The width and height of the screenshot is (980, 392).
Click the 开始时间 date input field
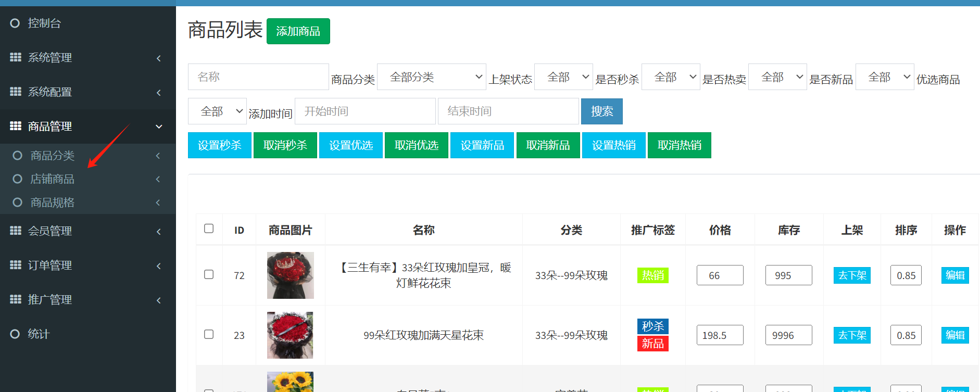[x=365, y=111]
